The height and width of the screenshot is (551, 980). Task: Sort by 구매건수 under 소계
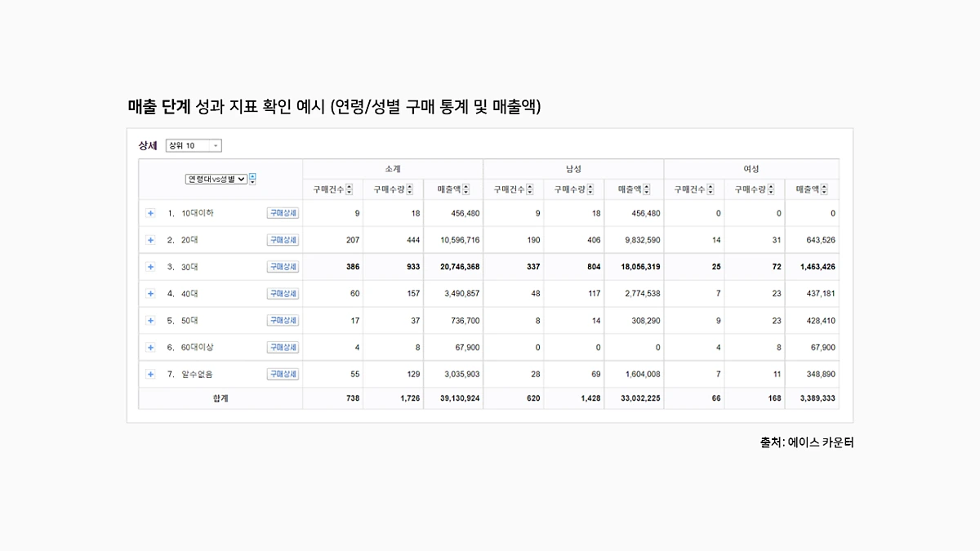click(350, 189)
